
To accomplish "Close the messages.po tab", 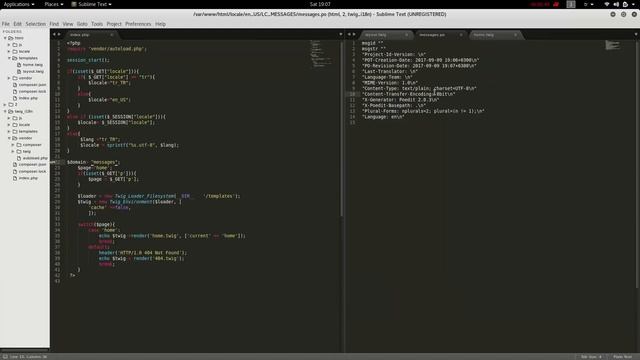I will pos(461,35).
